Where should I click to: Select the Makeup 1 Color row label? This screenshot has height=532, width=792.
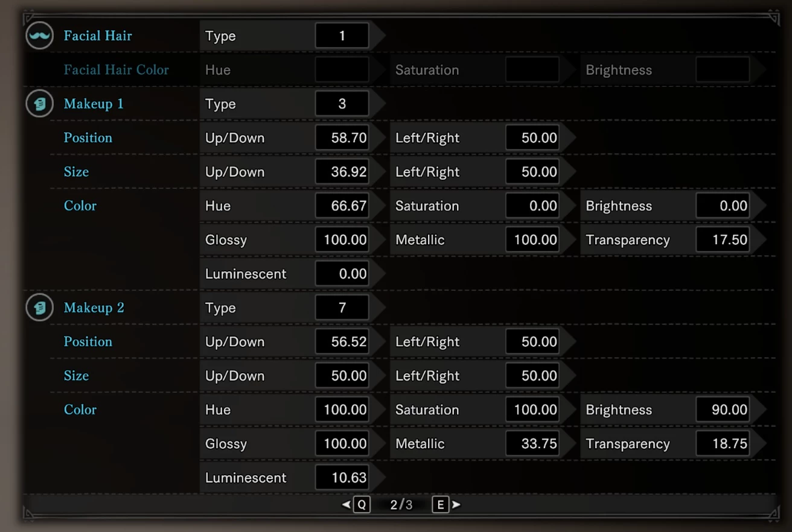pyautogui.click(x=80, y=206)
